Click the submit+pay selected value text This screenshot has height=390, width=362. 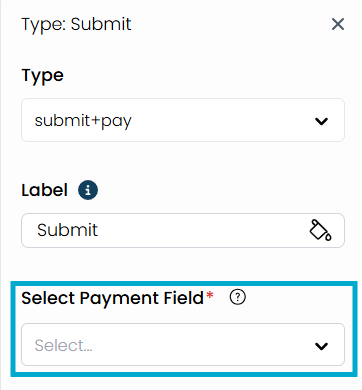[x=83, y=121]
